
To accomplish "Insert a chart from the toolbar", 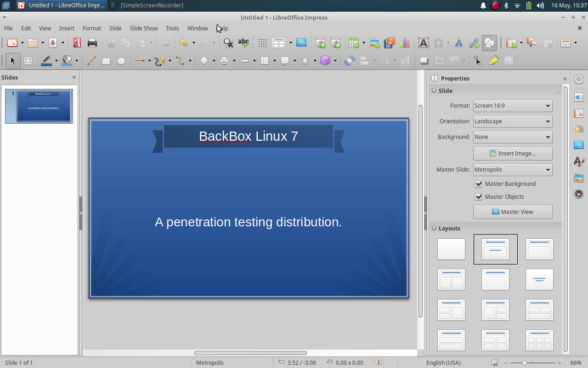I will click(405, 43).
